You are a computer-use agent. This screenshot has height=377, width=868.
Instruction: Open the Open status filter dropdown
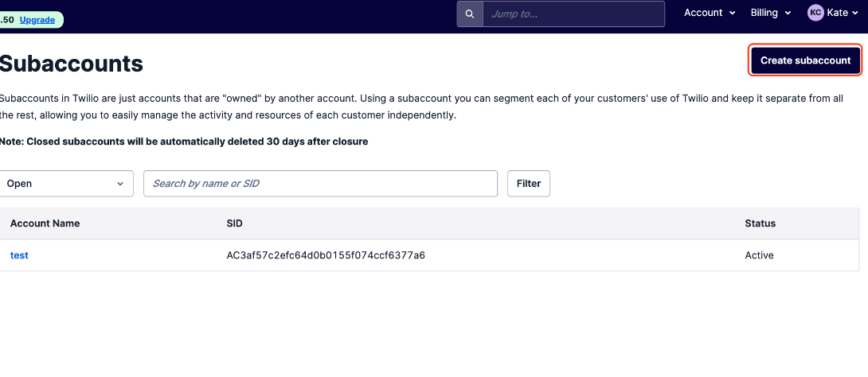coord(66,184)
